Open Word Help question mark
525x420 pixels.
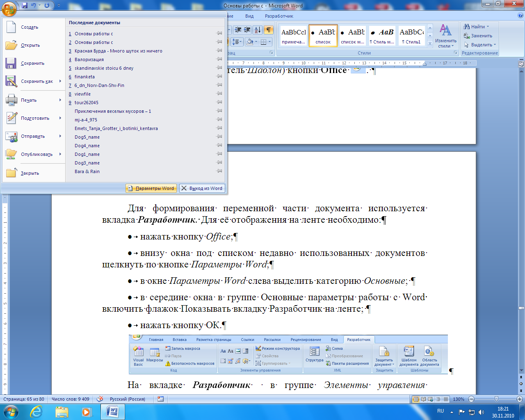[520, 16]
